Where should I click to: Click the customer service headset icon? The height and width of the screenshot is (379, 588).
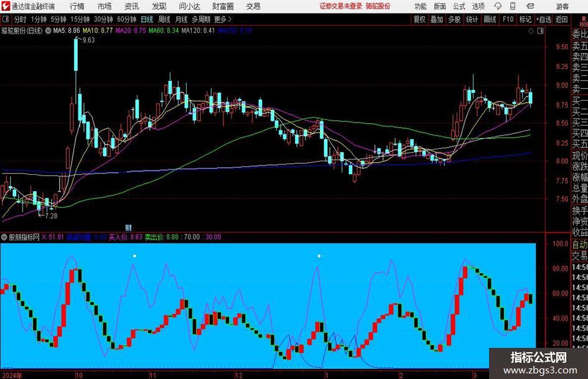coord(498,6)
